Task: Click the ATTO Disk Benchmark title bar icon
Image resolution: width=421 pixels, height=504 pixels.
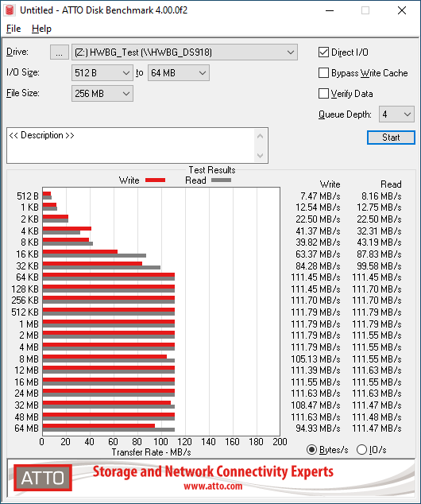Action: tap(10, 10)
